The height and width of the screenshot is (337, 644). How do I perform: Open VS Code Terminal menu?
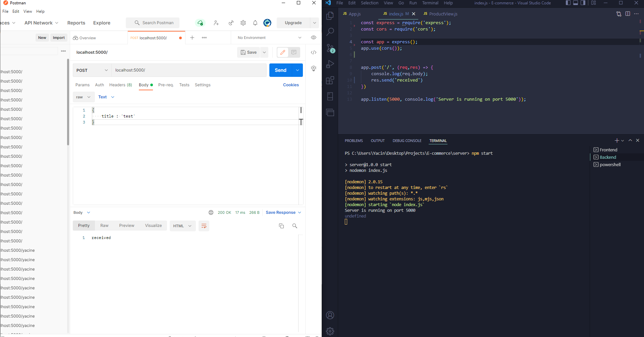[x=430, y=3]
